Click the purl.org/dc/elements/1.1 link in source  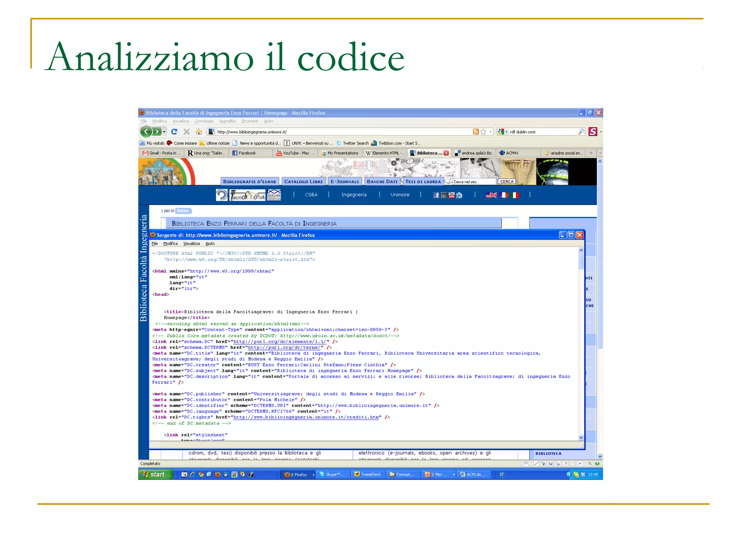[x=280, y=342]
